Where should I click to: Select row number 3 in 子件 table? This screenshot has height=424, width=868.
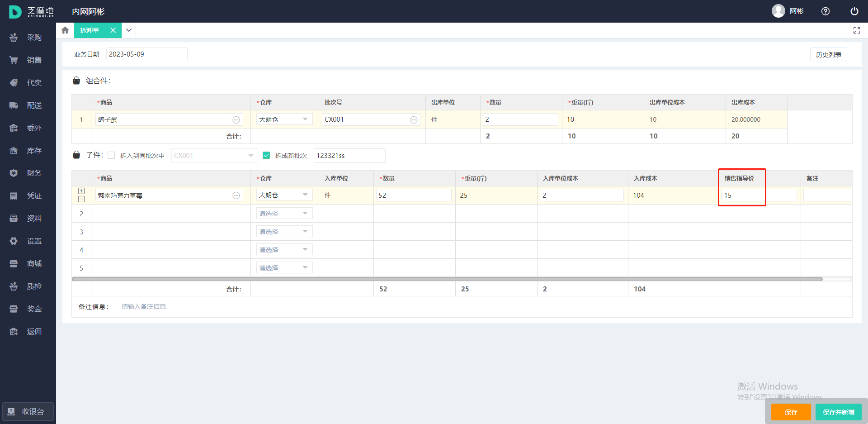tap(81, 232)
